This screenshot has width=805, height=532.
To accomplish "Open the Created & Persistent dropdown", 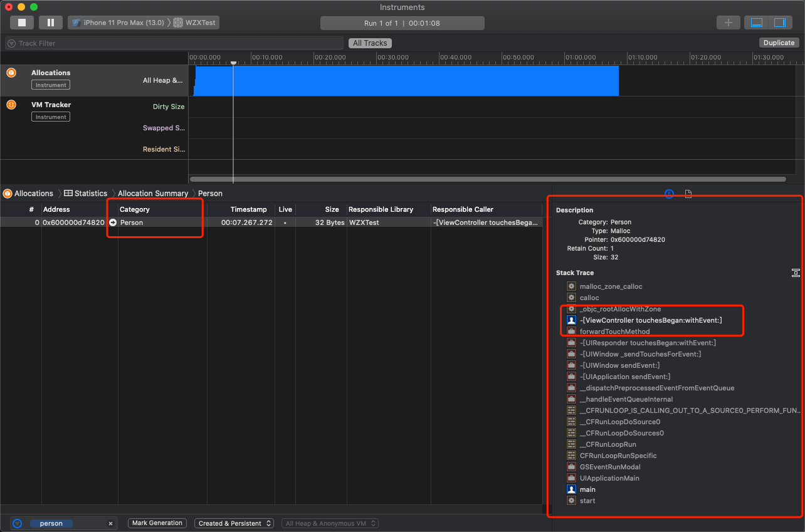I will (234, 523).
